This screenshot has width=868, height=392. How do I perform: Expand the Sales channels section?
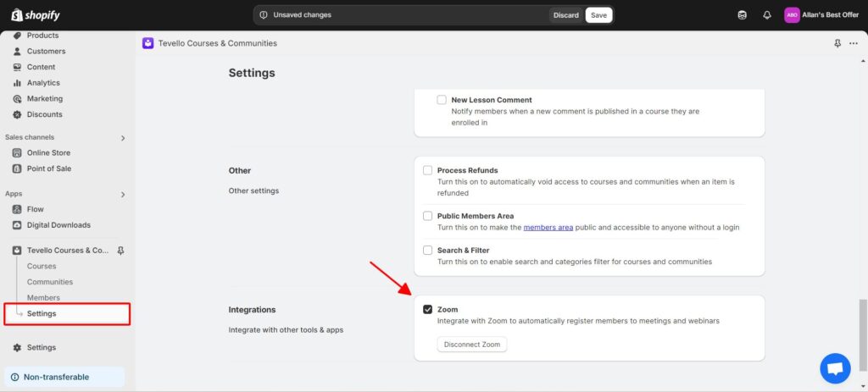[x=123, y=138]
